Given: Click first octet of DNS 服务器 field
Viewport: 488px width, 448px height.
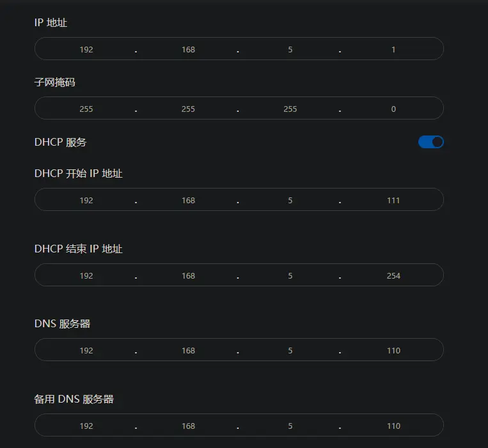Looking at the screenshot, I should [86, 350].
